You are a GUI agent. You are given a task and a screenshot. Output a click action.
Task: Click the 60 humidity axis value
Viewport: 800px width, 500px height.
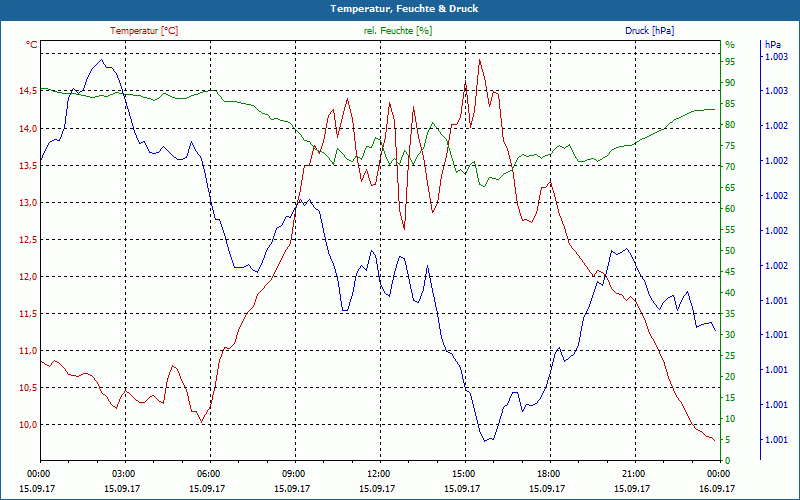[730, 209]
